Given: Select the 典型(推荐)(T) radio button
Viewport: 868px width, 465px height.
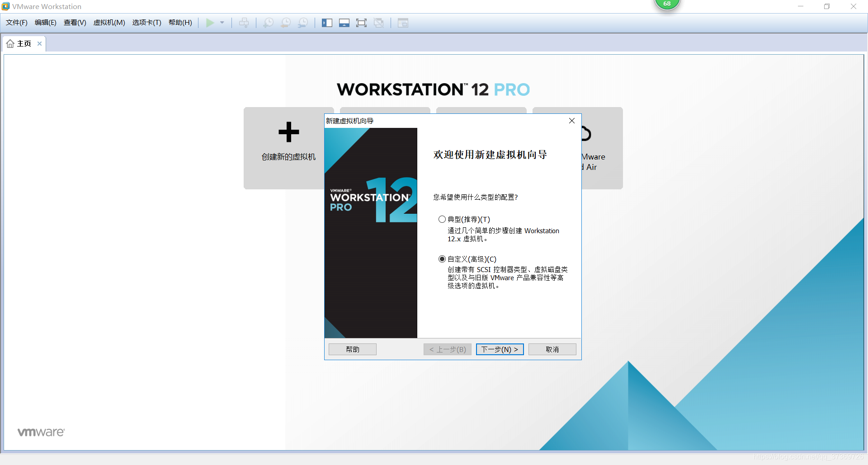Looking at the screenshot, I should click(x=442, y=219).
